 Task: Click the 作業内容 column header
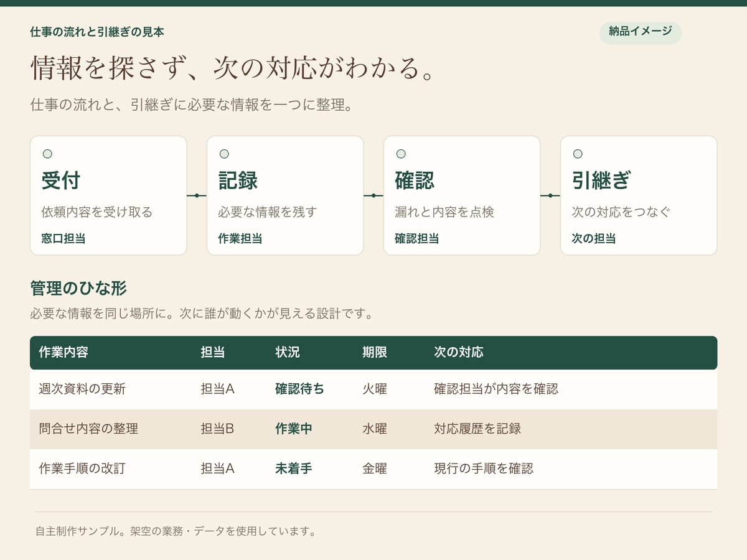[x=63, y=352]
